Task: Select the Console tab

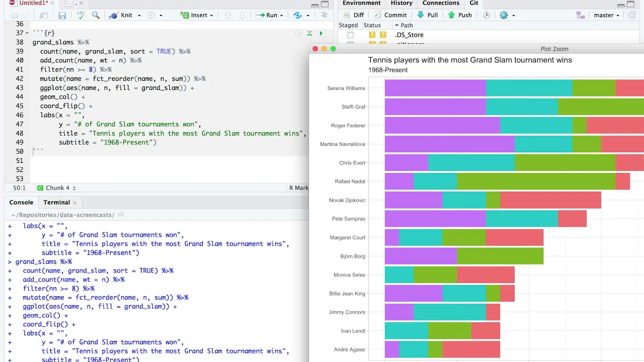Action: tap(21, 202)
